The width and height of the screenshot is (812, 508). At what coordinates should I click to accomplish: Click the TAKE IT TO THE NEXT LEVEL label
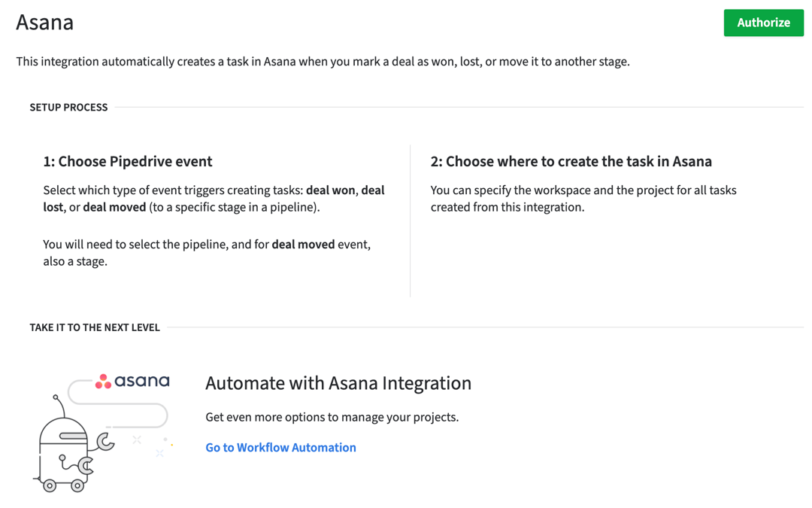95,327
